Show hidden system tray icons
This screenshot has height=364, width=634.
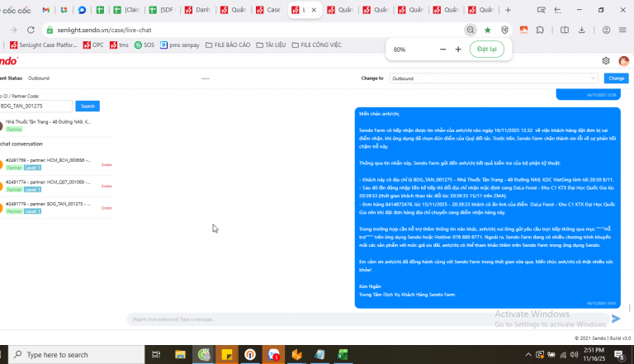[x=528, y=355]
